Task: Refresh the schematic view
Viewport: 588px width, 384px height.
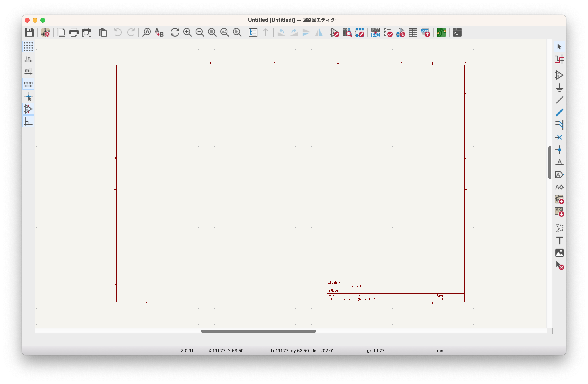Action: (175, 32)
